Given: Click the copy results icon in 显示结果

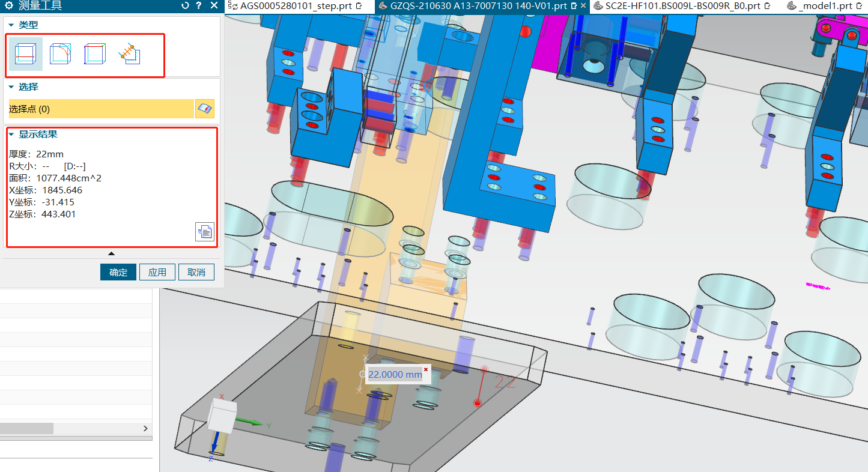Looking at the screenshot, I should (205, 231).
